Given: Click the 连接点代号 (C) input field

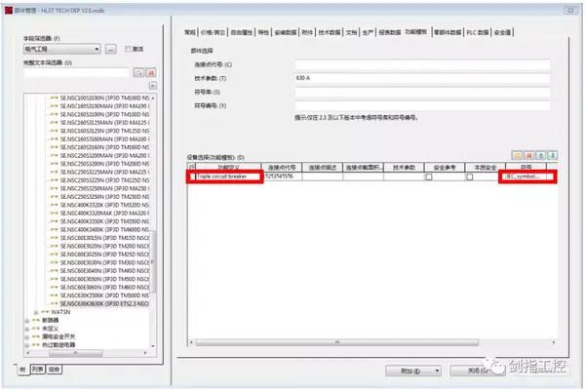Looking at the screenshot, I should pyautogui.click(x=422, y=64).
